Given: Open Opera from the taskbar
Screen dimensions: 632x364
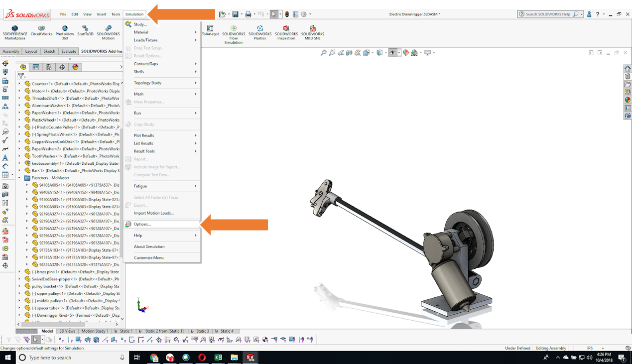Looking at the screenshot, I should tap(202, 358).
